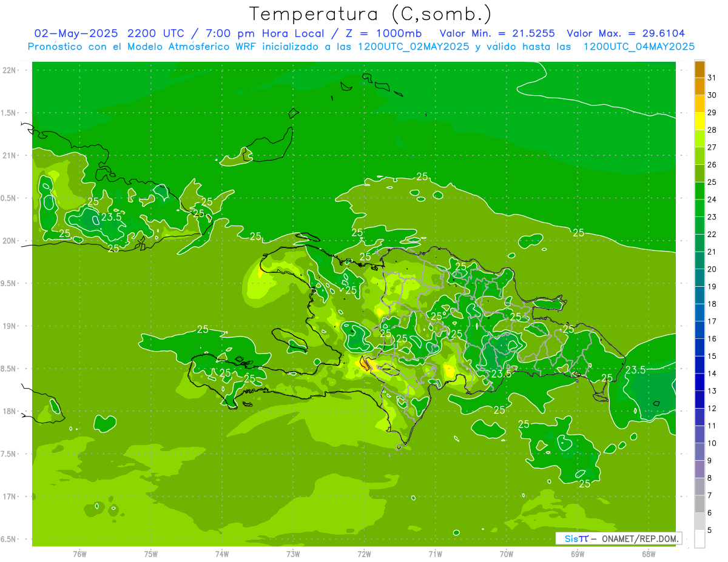Click the "8.5N" latitude axis label
728x562 pixels.
pos(9,369)
